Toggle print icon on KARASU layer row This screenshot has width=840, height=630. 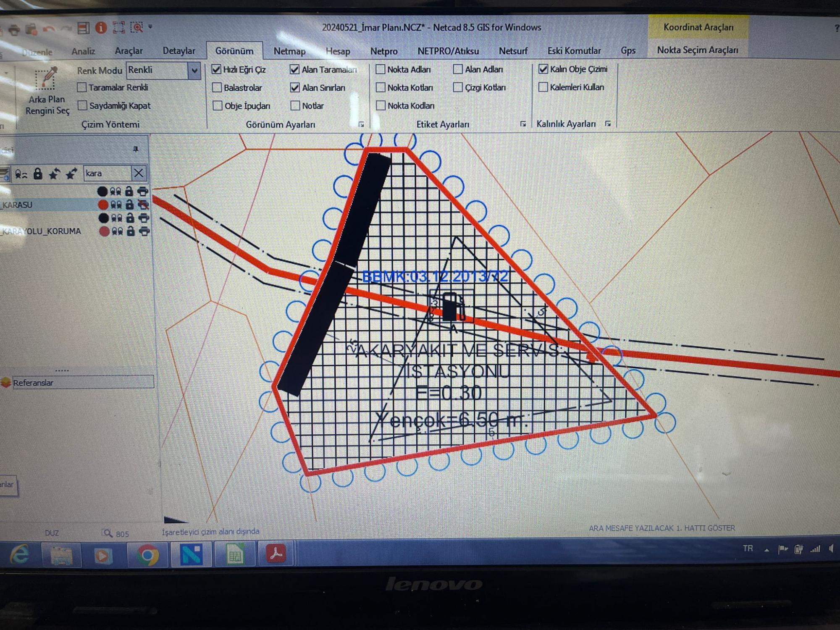click(x=143, y=205)
